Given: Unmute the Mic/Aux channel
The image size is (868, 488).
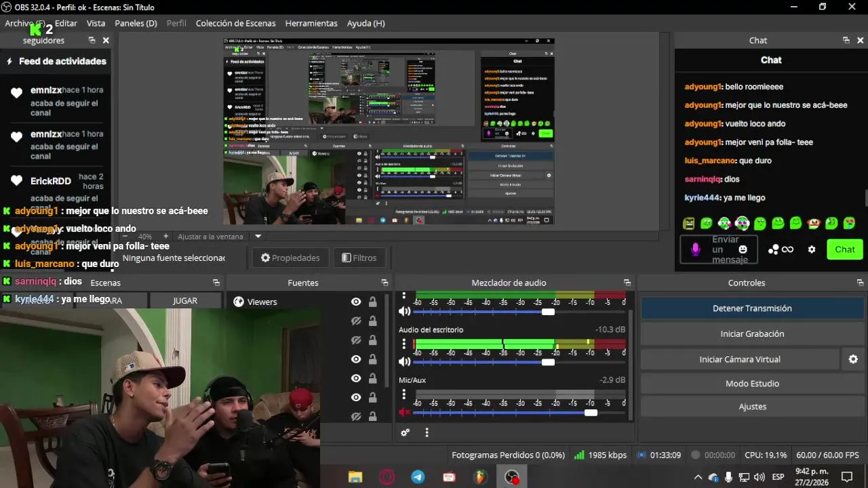Looking at the screenshot, I should [x=405, y=412].
